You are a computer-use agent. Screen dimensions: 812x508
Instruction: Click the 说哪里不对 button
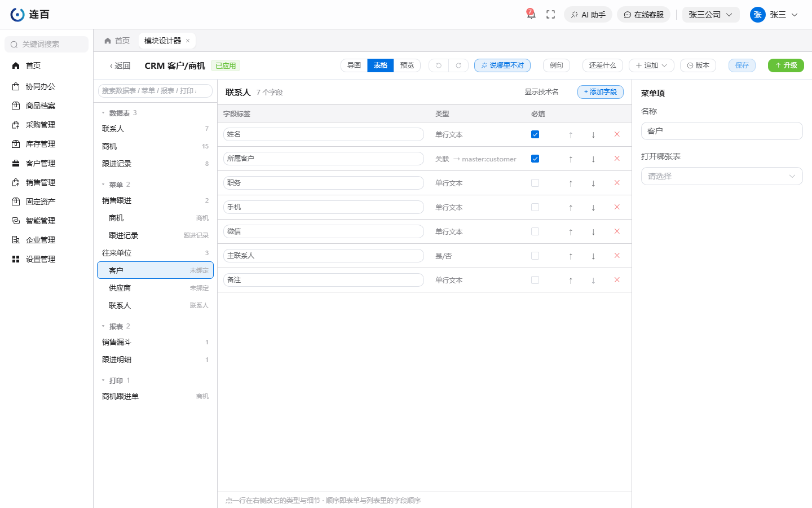click(x=502, y=65)
